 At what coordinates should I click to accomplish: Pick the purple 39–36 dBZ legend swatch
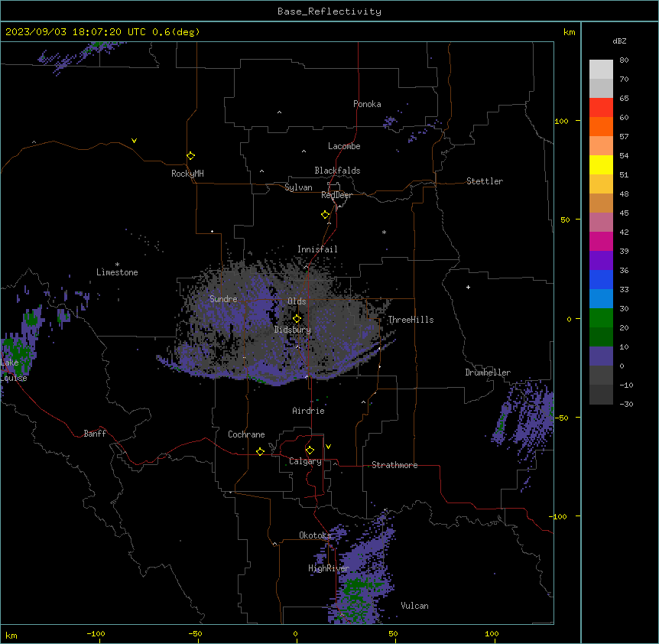(601, 261)
